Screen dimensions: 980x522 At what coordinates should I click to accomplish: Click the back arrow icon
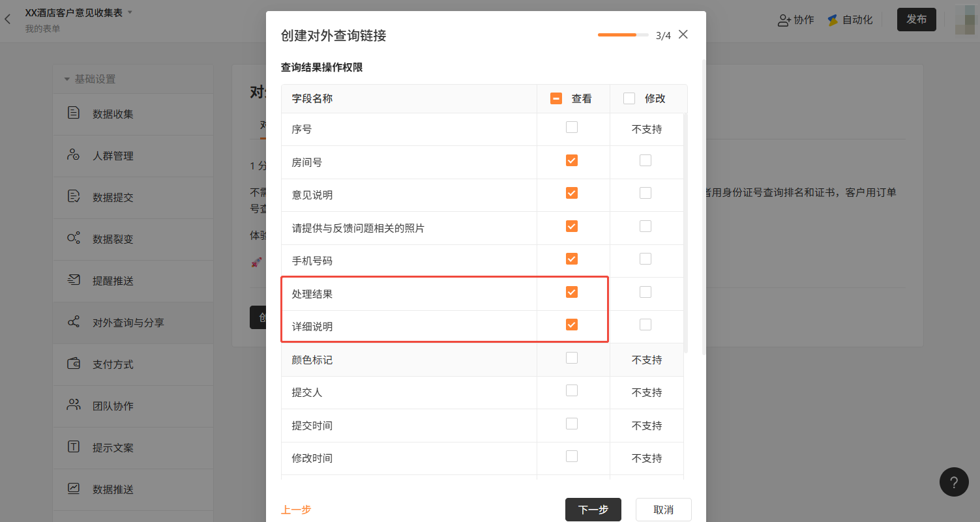(x=8, y=19)
